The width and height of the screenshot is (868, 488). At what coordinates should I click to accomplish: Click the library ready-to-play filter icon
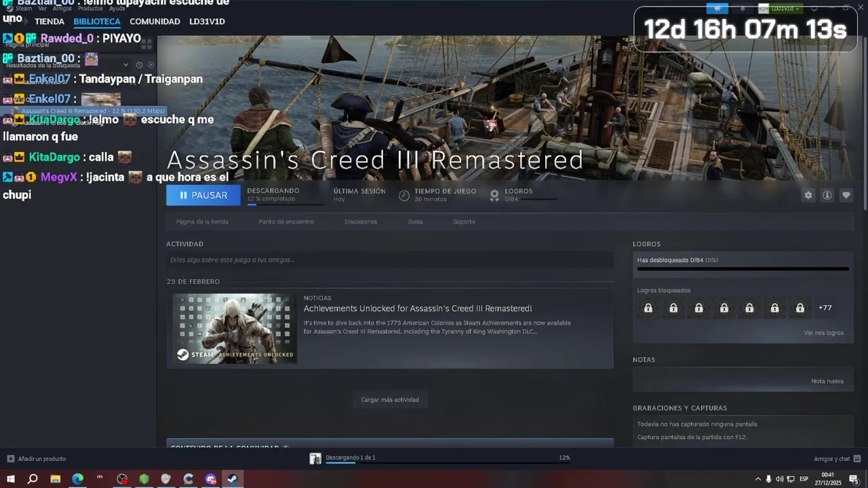[x=151, y=65]
